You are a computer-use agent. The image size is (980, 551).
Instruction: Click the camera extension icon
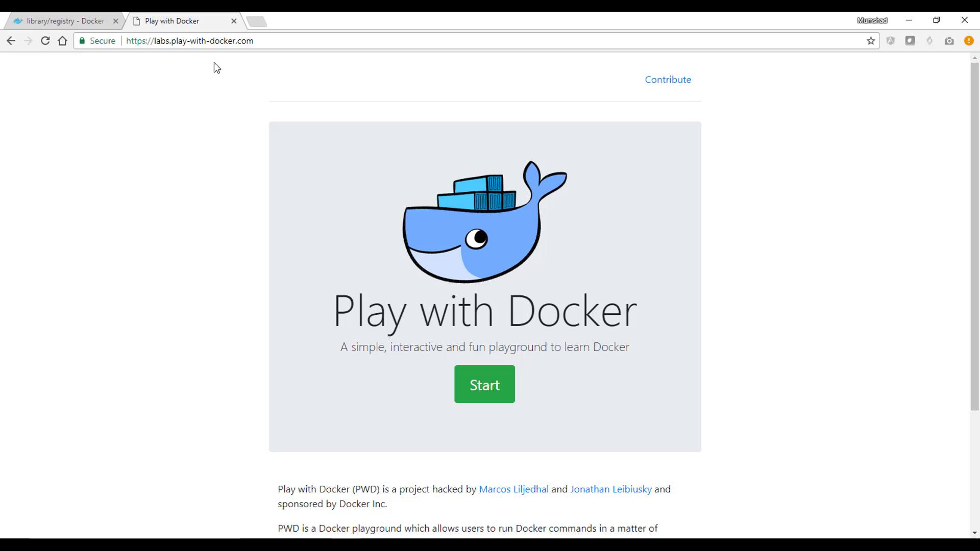949,41
